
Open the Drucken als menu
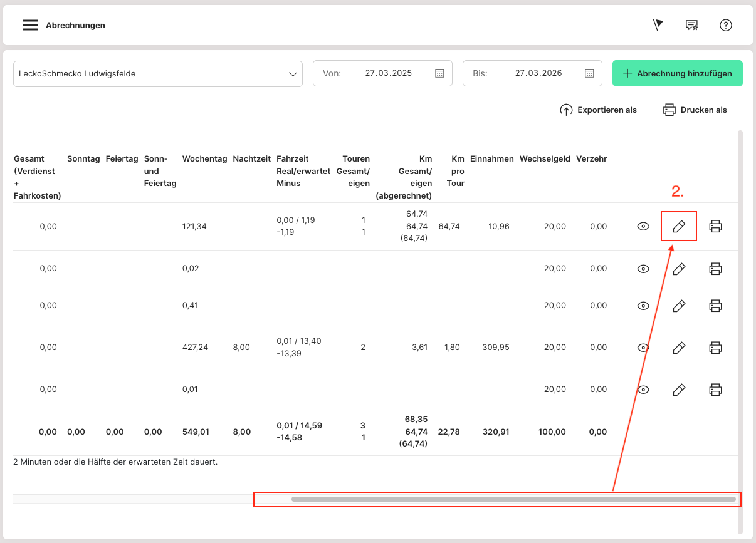point(695,110)
